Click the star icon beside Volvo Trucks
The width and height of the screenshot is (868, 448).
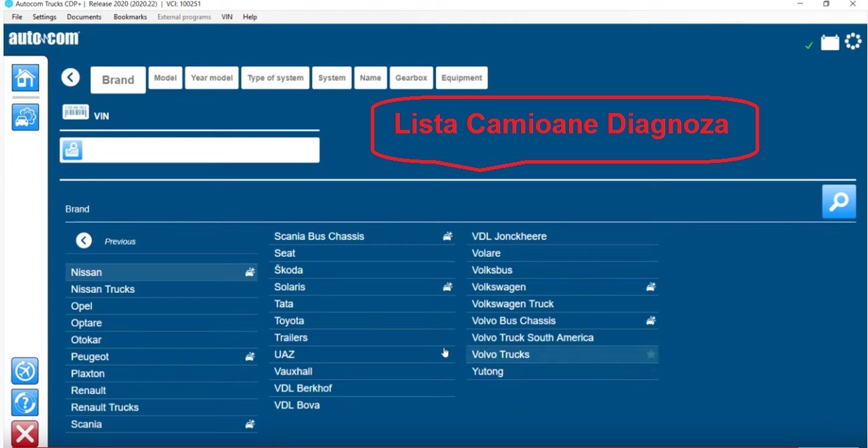click(651, 355)
